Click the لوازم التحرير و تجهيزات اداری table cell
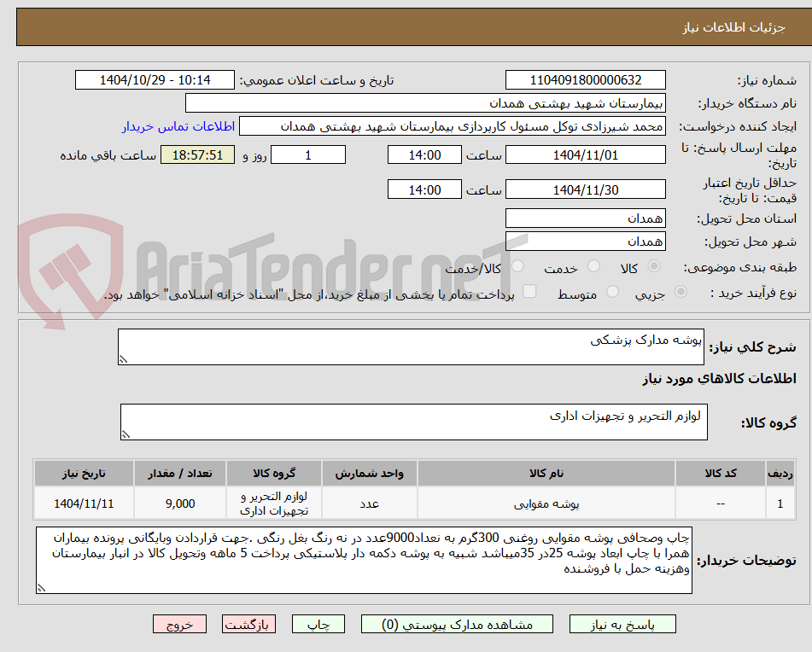This screenshot has width=812, height=652. pyautogui.click(x=274, y=504)
